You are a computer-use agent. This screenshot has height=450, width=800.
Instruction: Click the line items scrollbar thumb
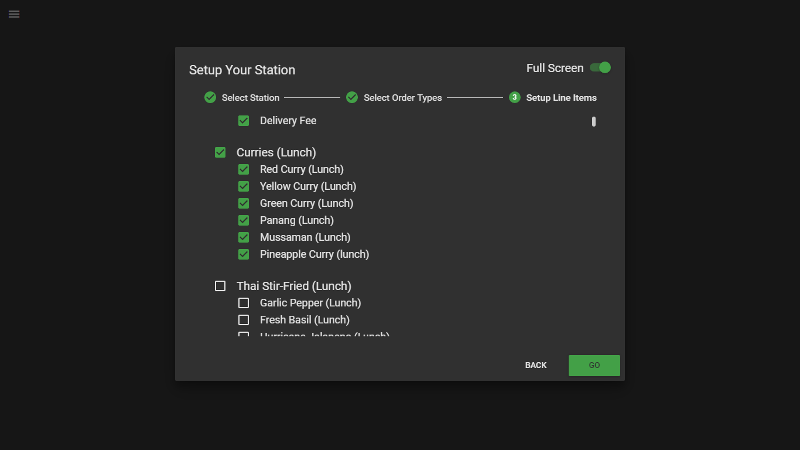(x=593, y=121)
